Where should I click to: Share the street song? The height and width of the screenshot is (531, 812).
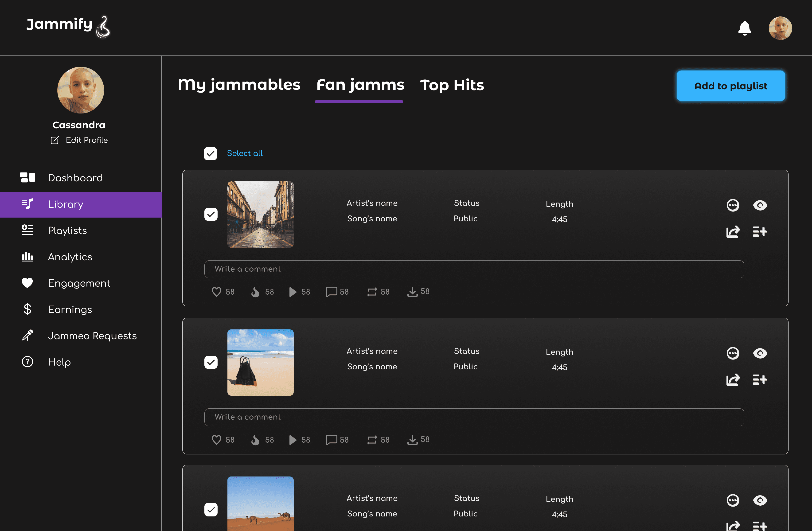point(733,232)
